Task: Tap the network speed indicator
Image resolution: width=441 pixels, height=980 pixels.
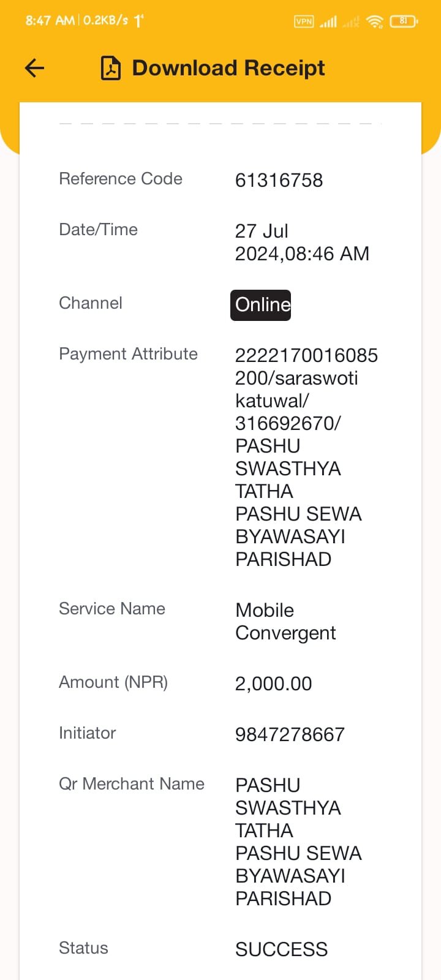Action: click(105, 20)
